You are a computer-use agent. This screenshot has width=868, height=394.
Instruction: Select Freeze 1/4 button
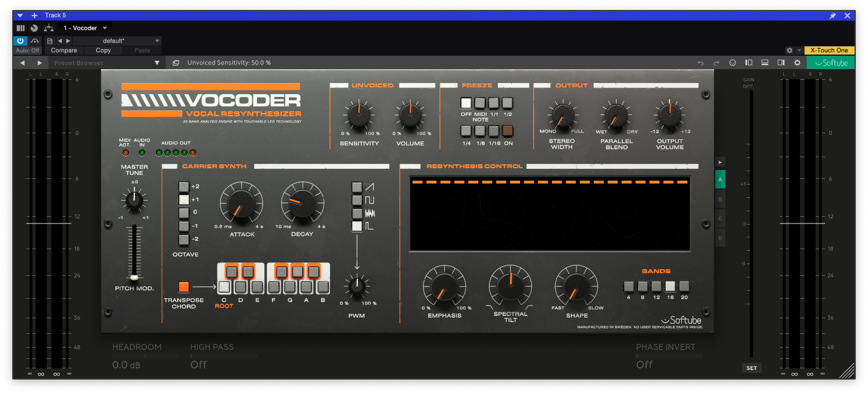coord(466,131)
